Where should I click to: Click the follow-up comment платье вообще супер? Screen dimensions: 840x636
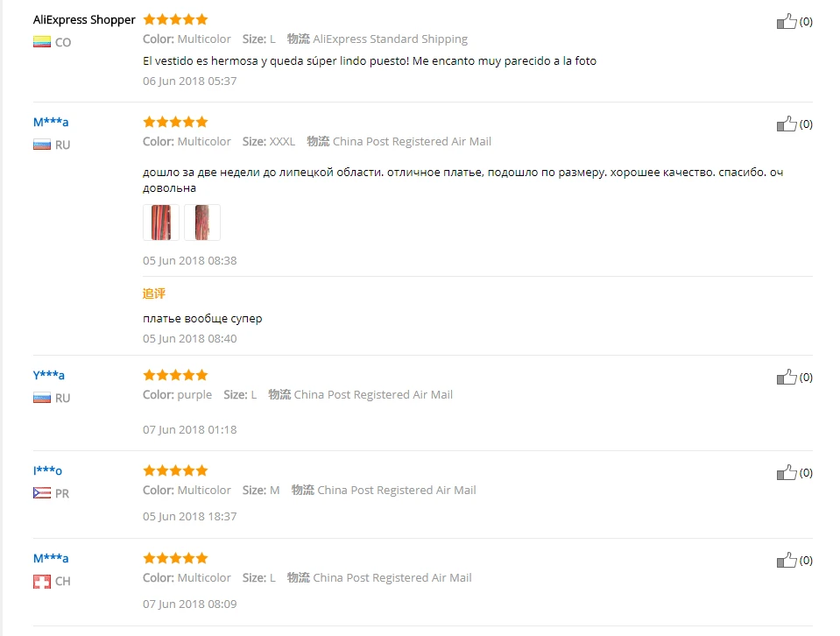[202, 318]
